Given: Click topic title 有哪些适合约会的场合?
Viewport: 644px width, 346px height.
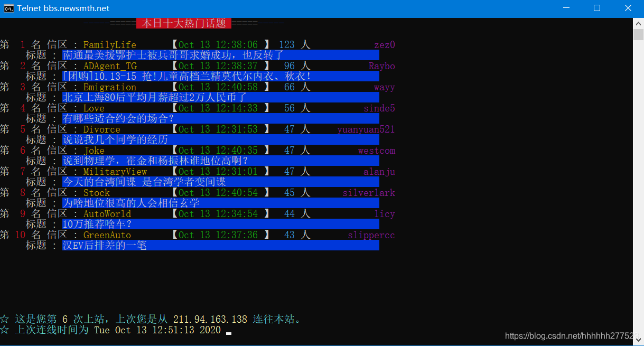Looking at the screenshot, I should [x=118, y=119].
